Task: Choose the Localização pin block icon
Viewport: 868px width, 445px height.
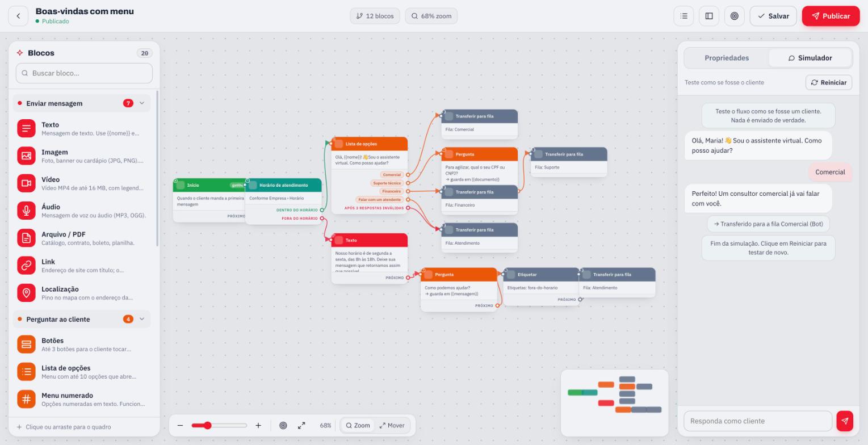Action: coord(26,293)
